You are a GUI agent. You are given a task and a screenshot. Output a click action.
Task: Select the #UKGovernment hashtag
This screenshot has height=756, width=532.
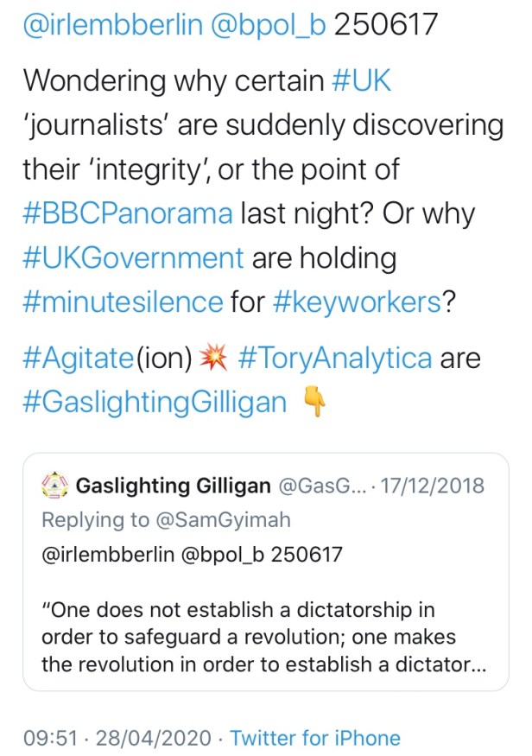point(133,257)
